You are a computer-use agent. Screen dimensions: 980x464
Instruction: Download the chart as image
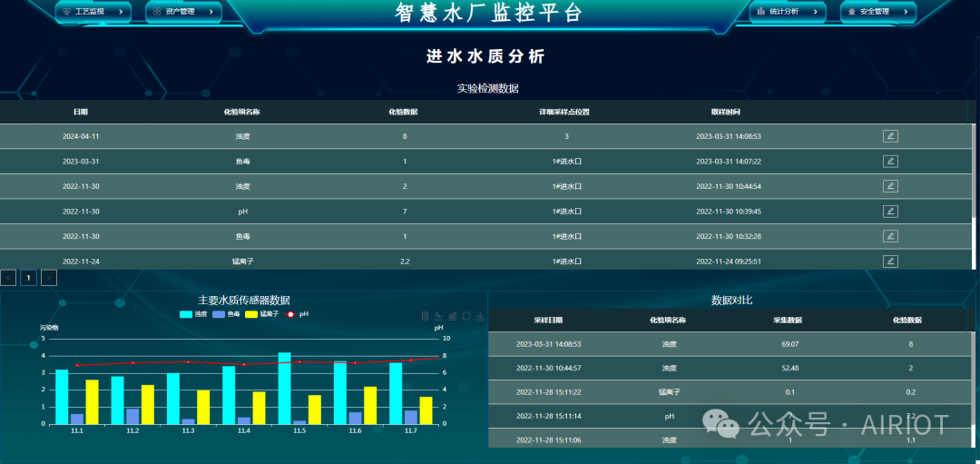coord(480,316)
